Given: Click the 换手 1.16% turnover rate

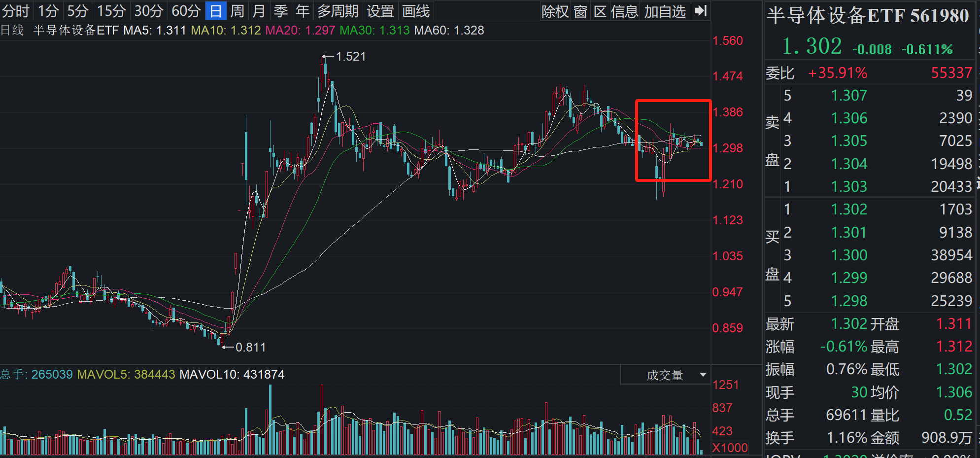Looking at the screenshot, I should [847, 438].
